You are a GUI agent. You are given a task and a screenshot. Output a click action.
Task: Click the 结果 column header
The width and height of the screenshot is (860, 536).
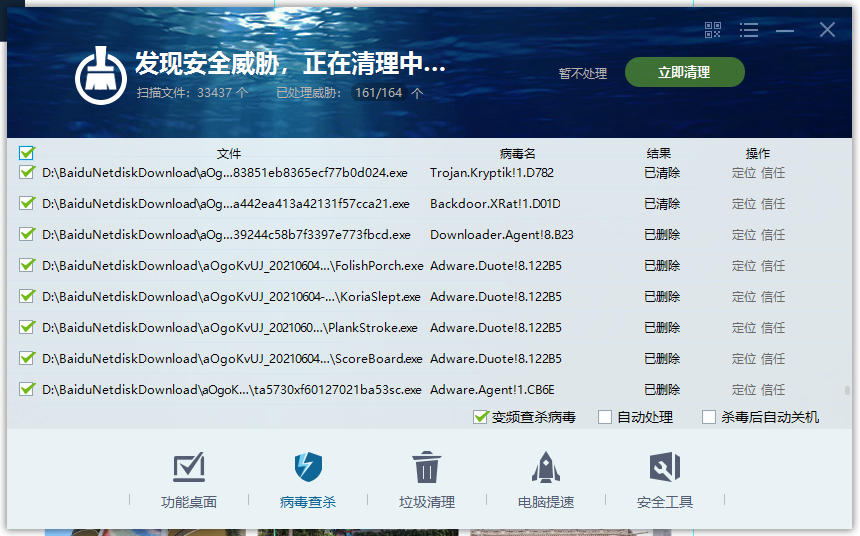[x=659, y=154]
